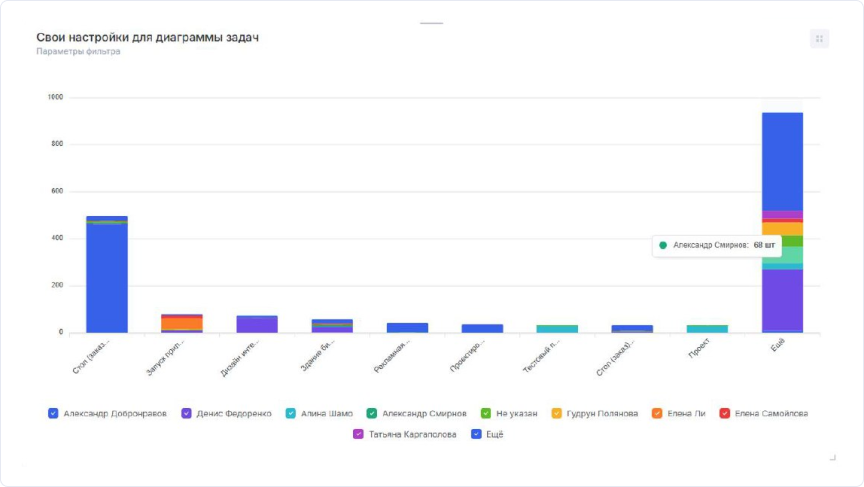The height and width of the screenshot is (487, 864).
Task: Uncheck Александр Добронравов in legend
Action: pyautogui.click(x=53, y=413)
